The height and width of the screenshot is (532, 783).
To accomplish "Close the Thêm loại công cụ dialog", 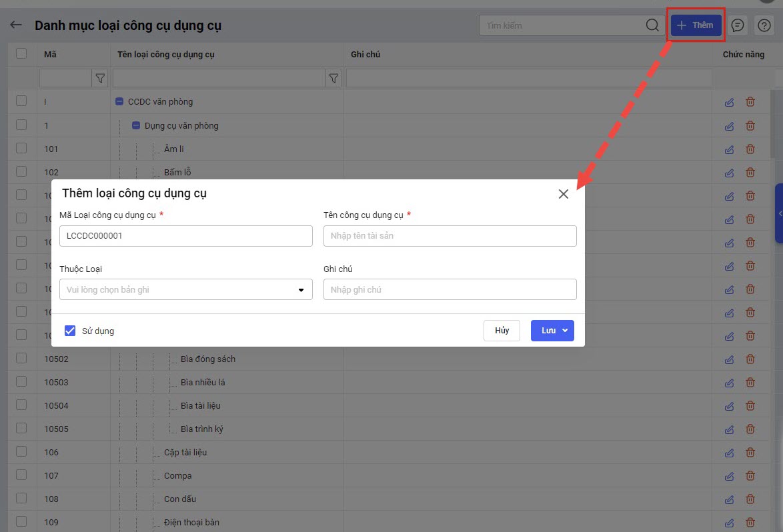I will click(564, 194).
